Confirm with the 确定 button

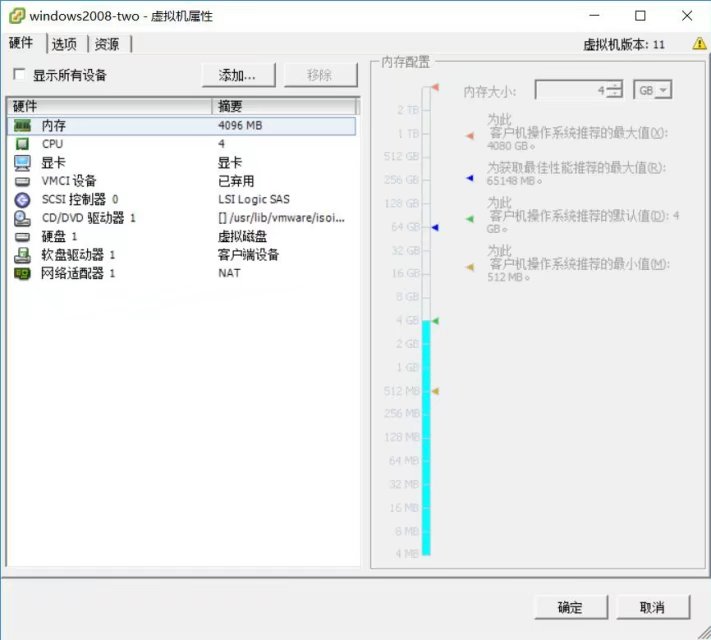point(570,607)
